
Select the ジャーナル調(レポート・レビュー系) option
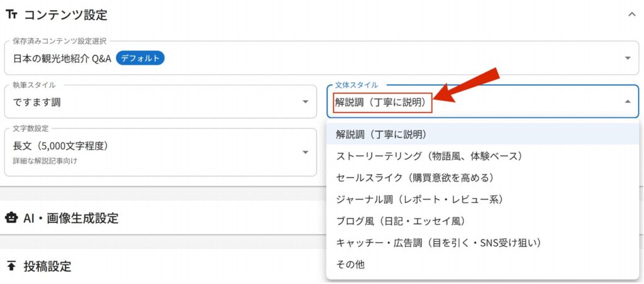coord(419,199)
